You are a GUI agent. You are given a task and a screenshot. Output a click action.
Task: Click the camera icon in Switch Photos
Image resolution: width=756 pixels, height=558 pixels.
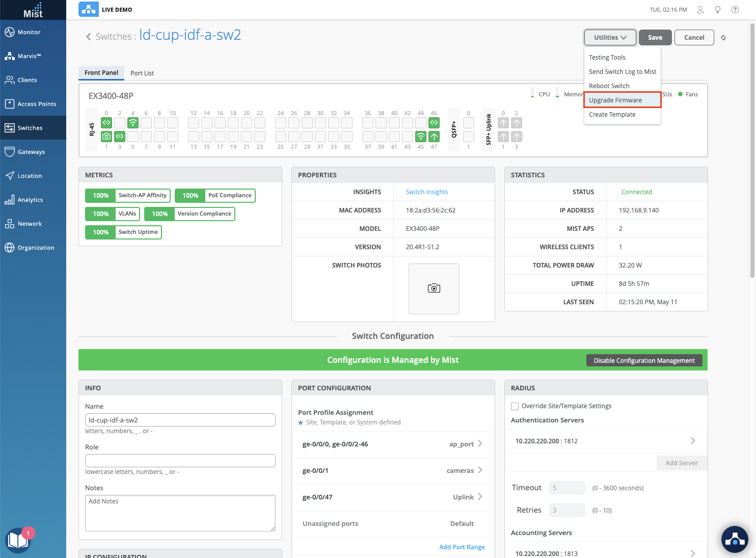pos(434,288)
